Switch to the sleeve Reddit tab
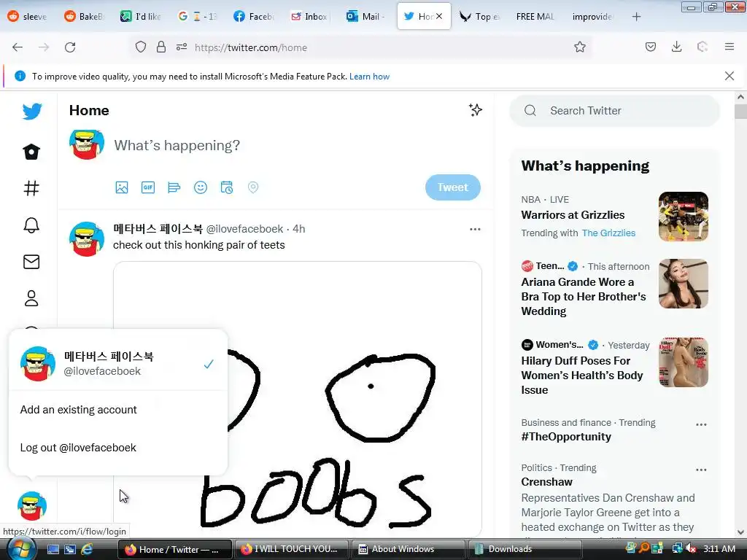Viewport: 747px width, 560px height. pos(27,17)
